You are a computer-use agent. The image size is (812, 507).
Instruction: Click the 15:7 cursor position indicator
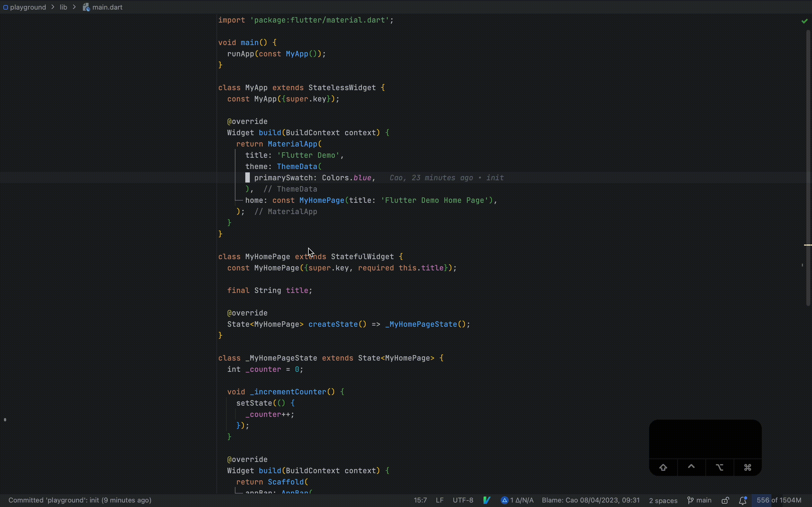coord(420,500)
